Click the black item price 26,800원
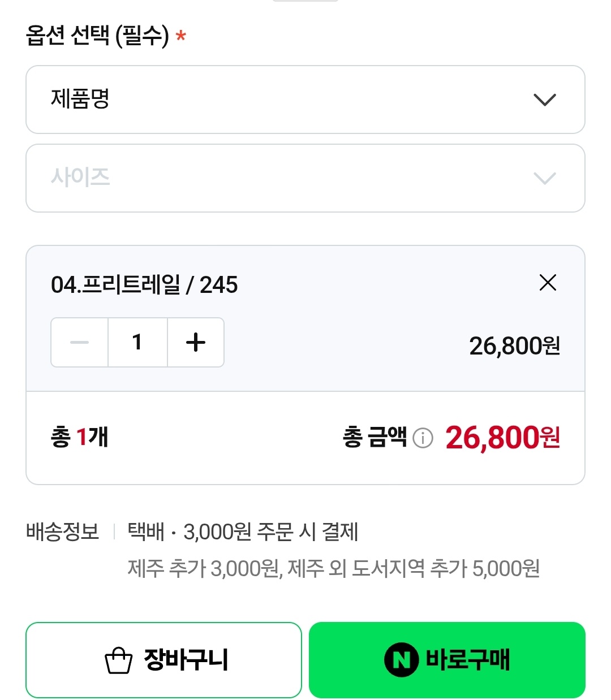 pos(514,345)
